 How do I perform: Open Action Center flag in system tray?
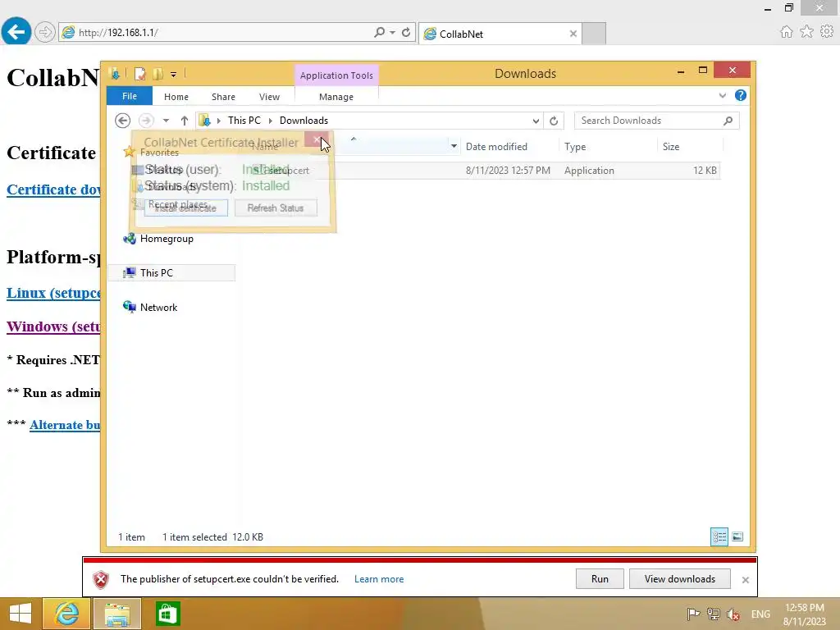click(693, 614)
